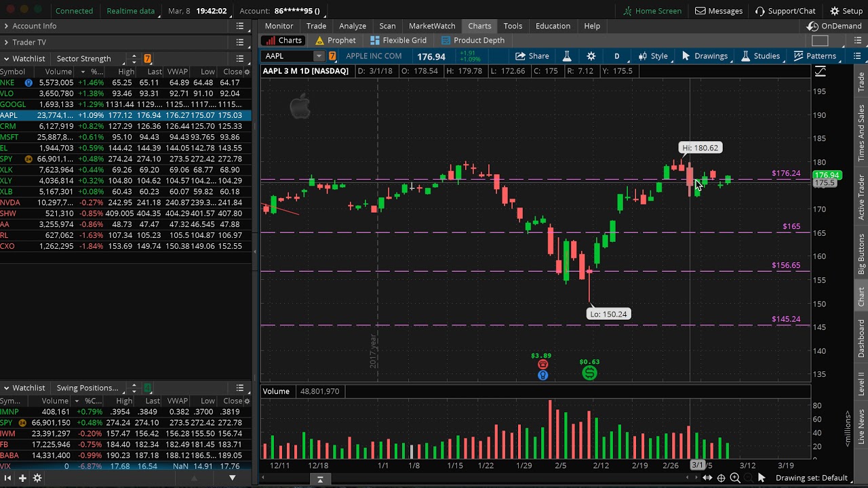Viewport: 868px width, 488px height.
Task: Collapse the Swing Positions Watchlist section
Action: click(6, 388)
